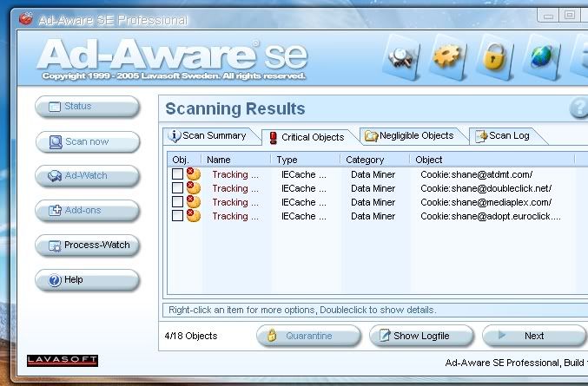Check the box for atdmt.com cookie

click(177, 174)
